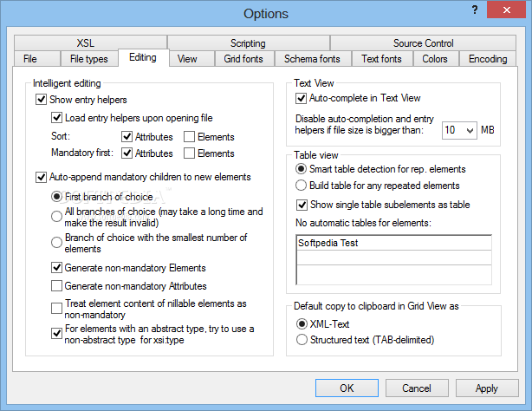Image resolution: width=532 pixels, height=411 pixels.
Task: Disable Auto-complete in Text View
Action: [301, 98]
